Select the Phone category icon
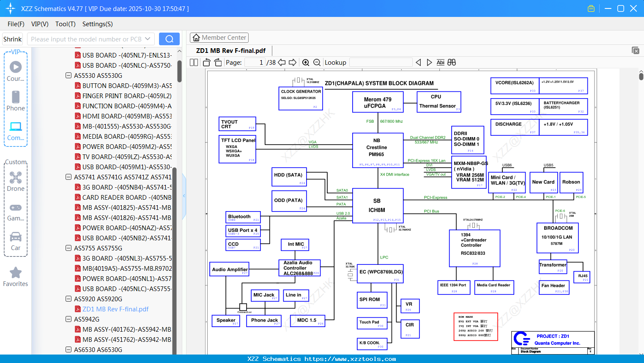 tap(16, 101)
